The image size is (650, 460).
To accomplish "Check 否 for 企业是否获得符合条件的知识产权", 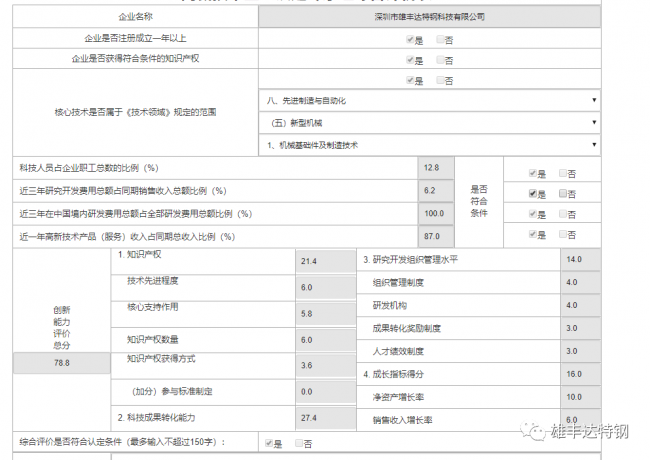I will point(440,60).
